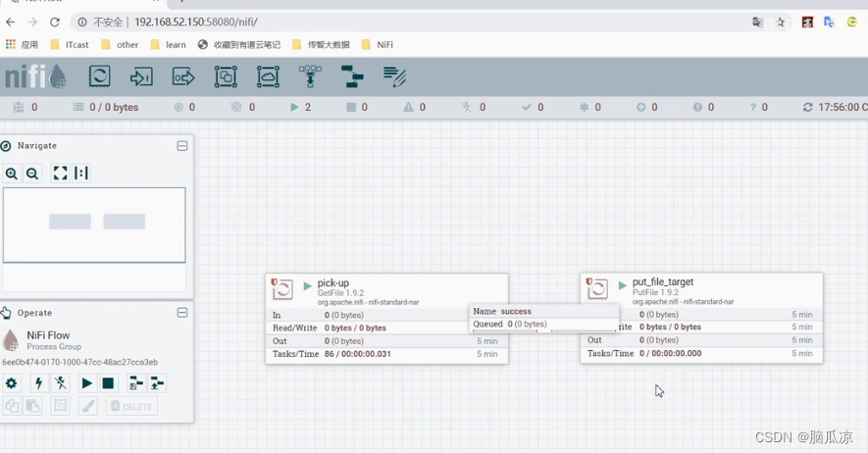Click the DELETE button

tap(131, 406)
